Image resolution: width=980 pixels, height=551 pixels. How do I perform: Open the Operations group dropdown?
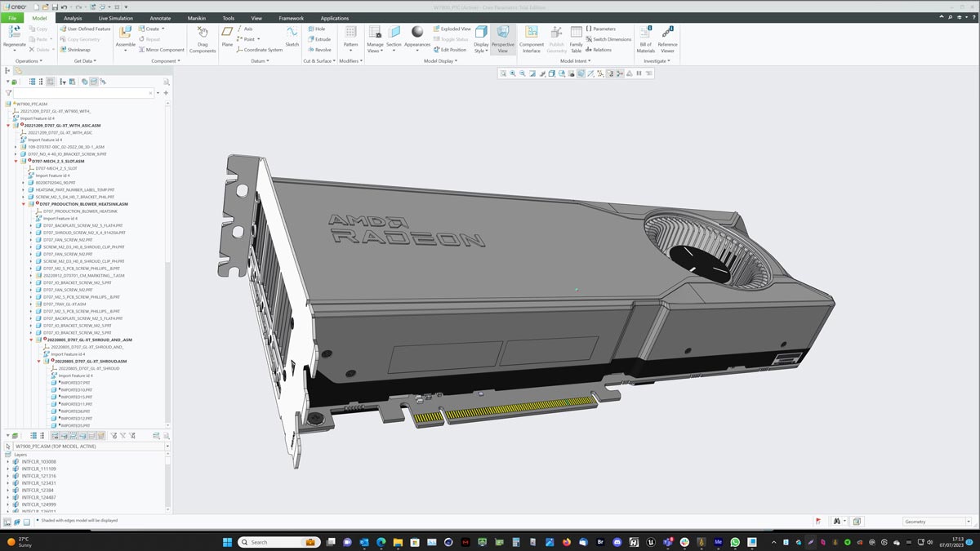tap(29, 60)
